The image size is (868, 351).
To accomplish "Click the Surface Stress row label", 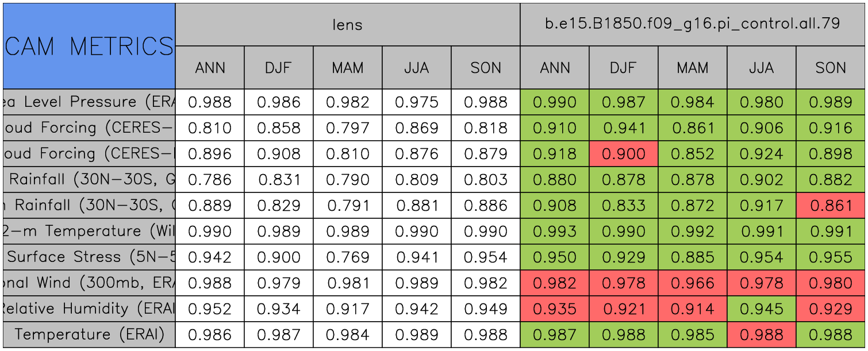I will click(89, 257).
